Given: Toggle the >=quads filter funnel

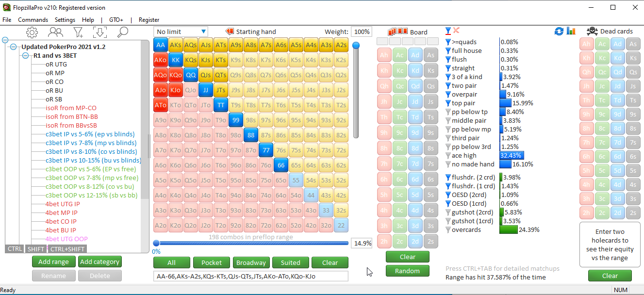Looking at the screenshot, I should tap(448, 42).
